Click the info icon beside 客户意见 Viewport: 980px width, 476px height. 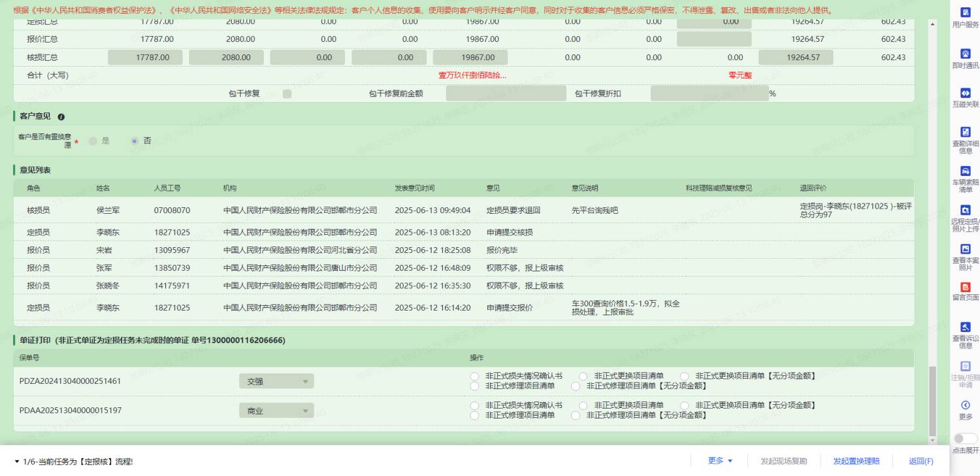click(x=61, y=117)
